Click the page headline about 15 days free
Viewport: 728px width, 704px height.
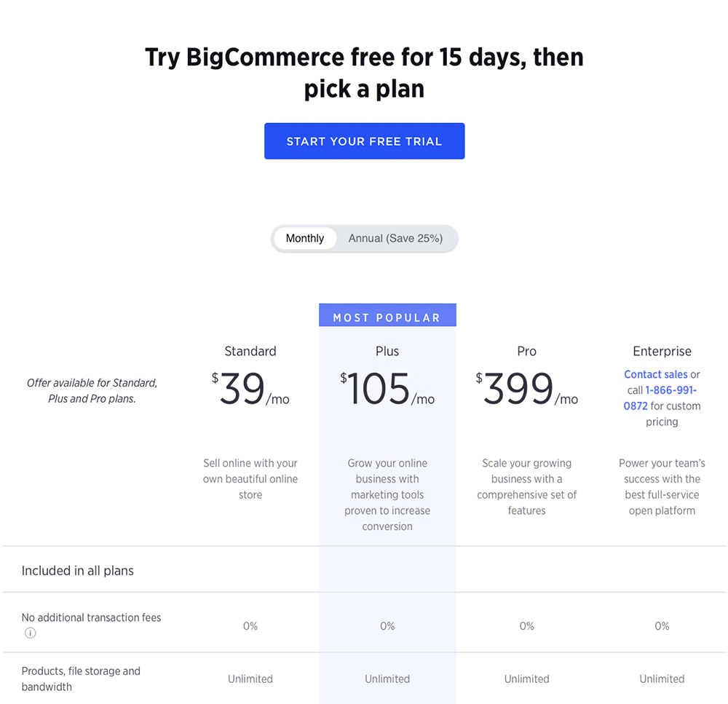pos(365,73)
